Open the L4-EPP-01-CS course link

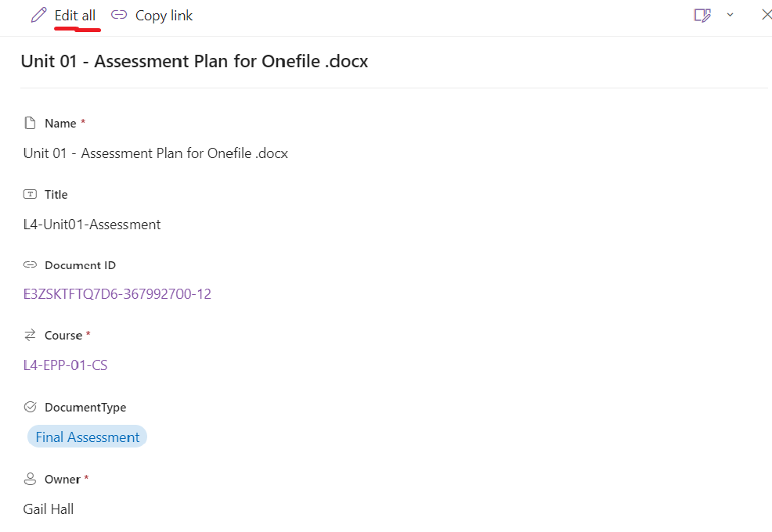[x=66, y=365]
